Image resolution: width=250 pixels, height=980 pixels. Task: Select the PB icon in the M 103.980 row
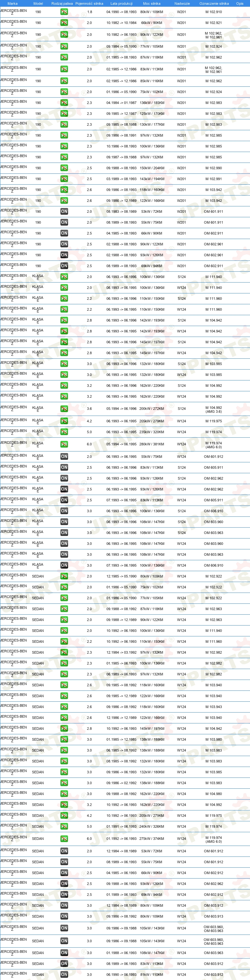[64, 740]
